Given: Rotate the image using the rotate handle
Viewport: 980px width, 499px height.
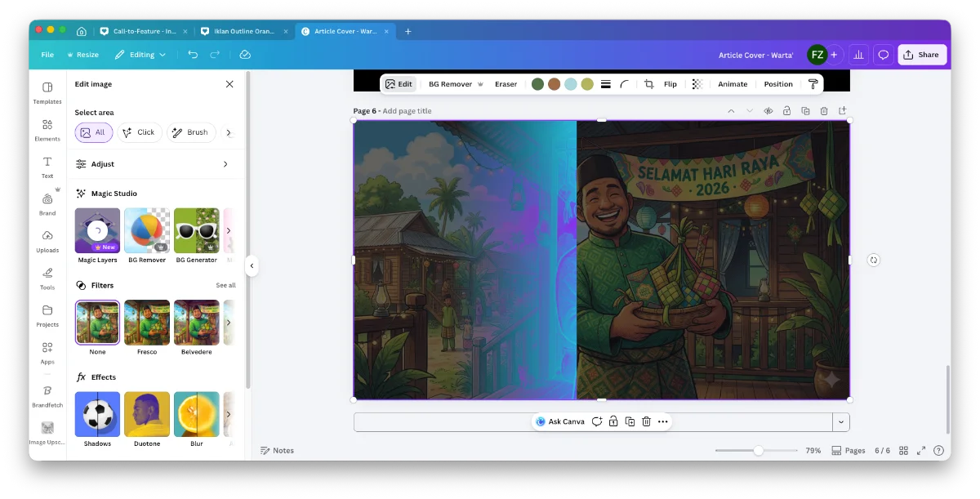Looking at the screenshot, I should click(x=874, y=260).
